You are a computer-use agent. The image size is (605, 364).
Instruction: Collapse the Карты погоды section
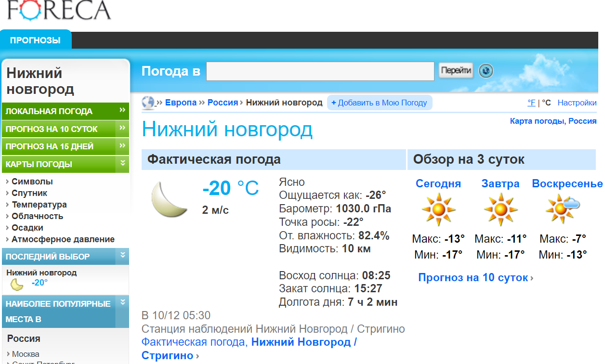(x=122, y=164)
